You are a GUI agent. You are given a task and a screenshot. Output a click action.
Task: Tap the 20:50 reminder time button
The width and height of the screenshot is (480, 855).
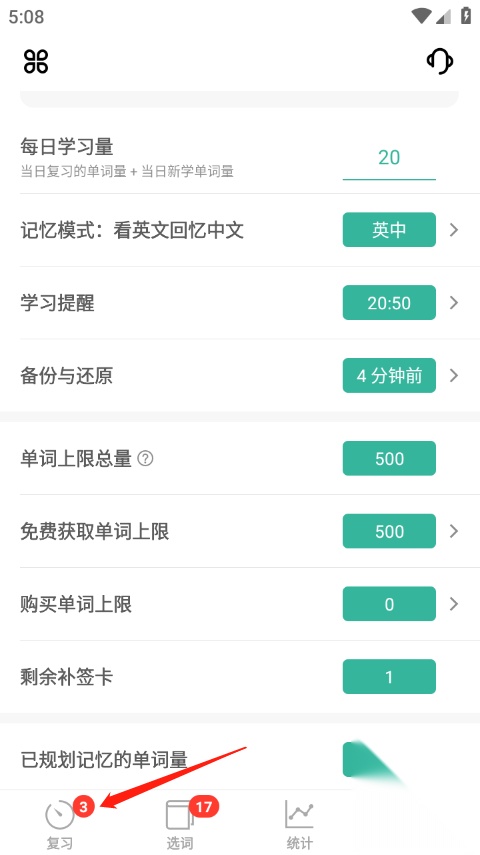pyautogui.click(x=389, y=303)
